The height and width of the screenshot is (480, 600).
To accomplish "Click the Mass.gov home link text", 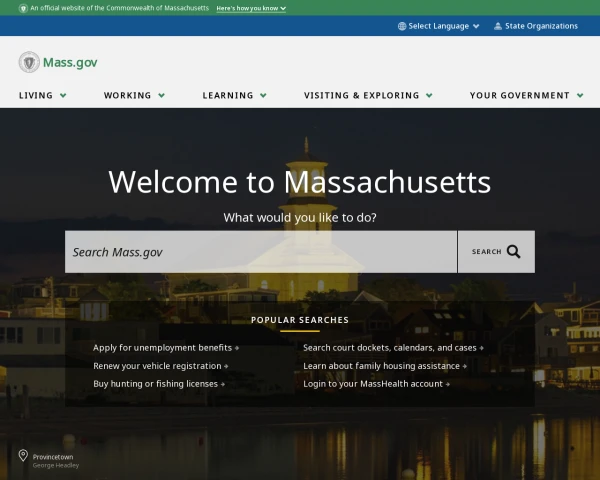I will coord(70,62).
